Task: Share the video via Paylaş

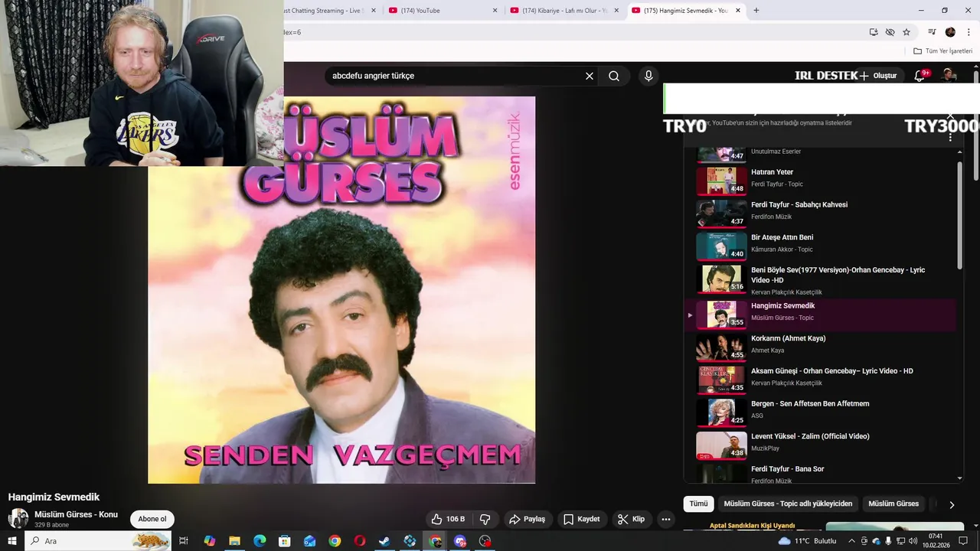Action: 528,519
